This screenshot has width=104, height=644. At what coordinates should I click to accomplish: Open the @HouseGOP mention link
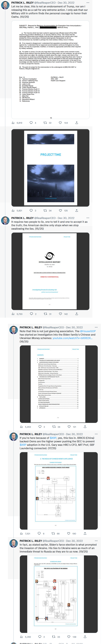(88, 331)
